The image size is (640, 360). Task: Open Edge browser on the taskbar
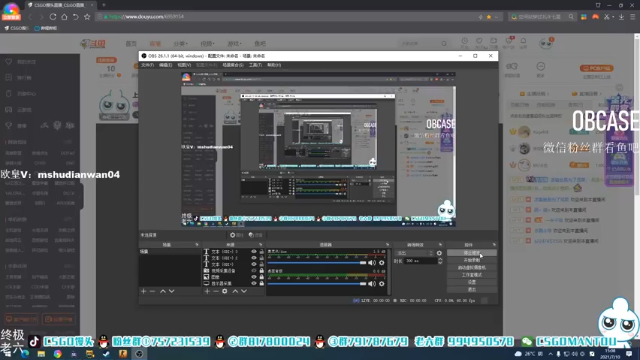tap(25, 354)
